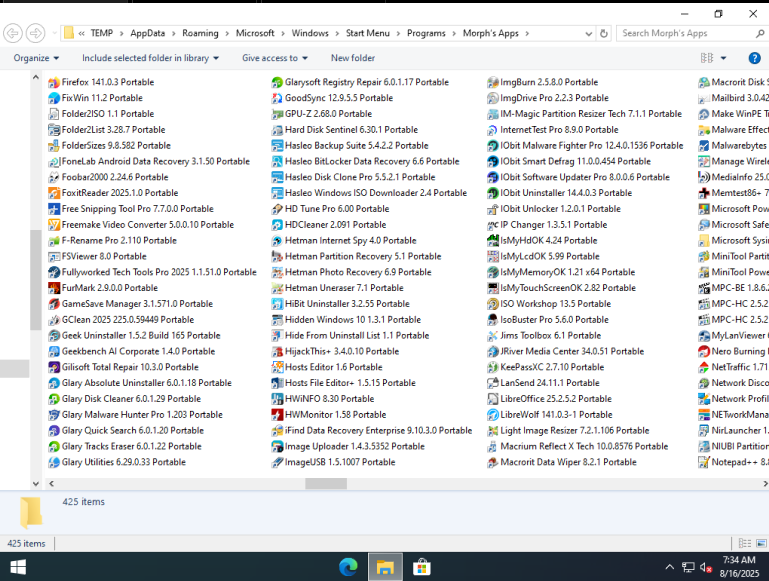Select the Notepad++ icon
The width and height of the screenshot is (769, 581).
pyautogui.click(x=704, y=462)
